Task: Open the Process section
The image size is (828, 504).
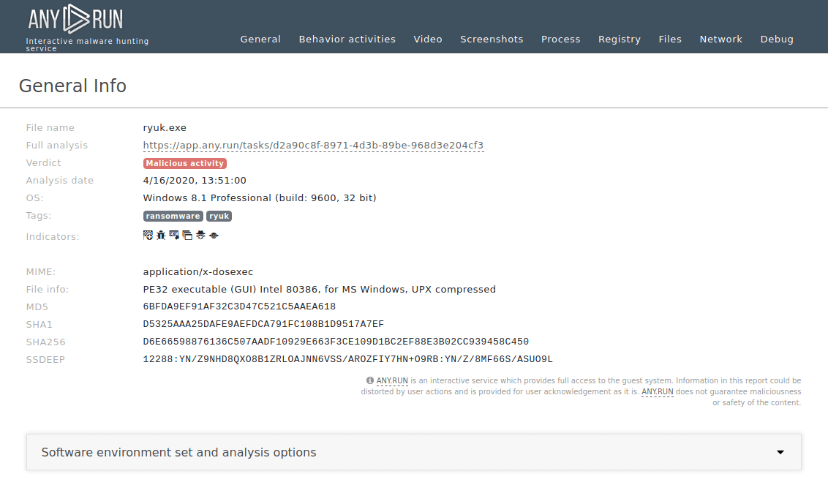Action: 560,39
